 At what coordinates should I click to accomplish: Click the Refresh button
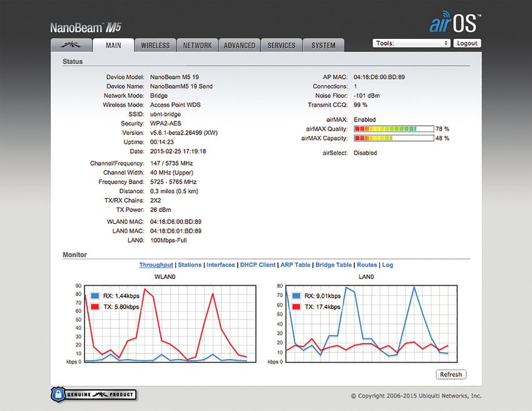point(451,374)
